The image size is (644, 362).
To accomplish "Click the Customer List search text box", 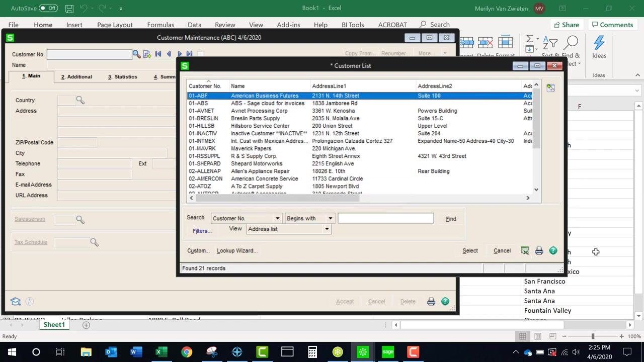I will (385, 218).
